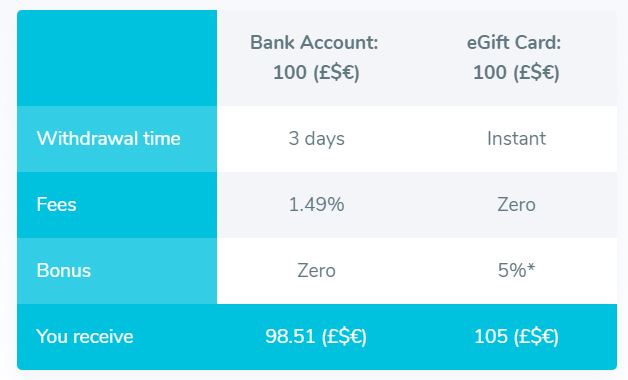Click the 3 days cell
Viewport: 628px width, 380px height.
point(316,139)
